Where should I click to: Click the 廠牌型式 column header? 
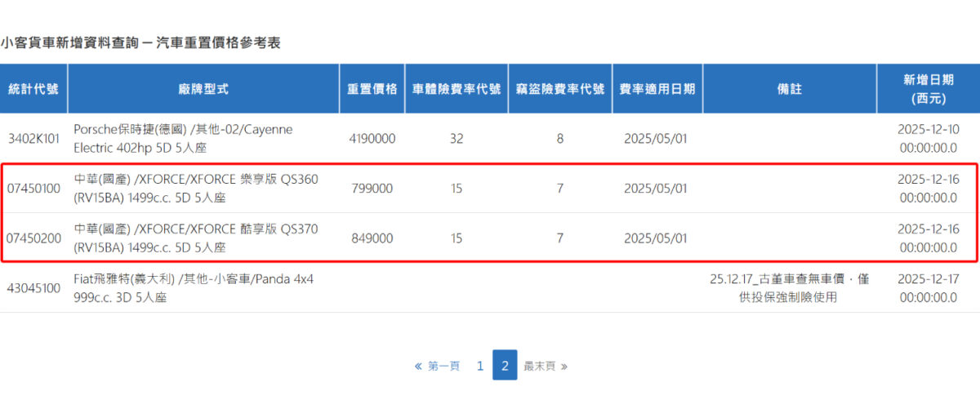coord(203,89)
